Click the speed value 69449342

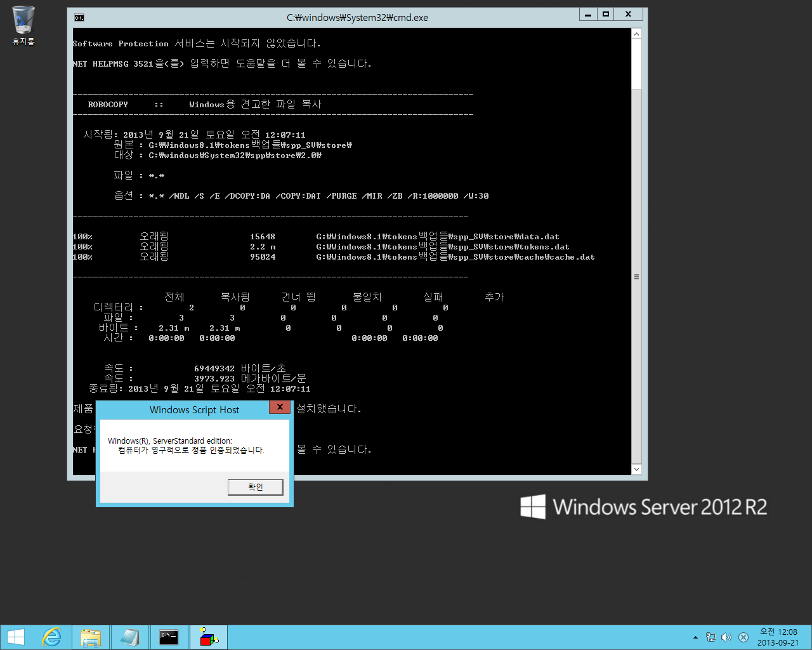[x=214, y=368]
